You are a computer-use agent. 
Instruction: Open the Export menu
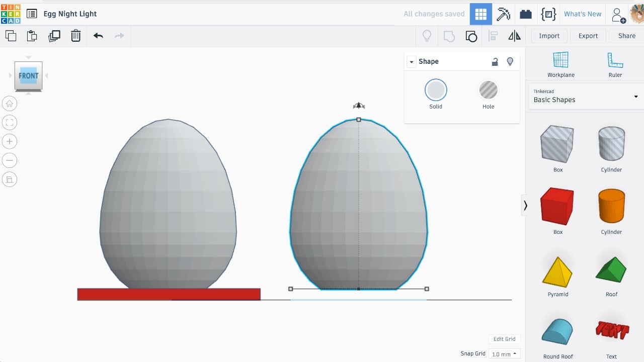coord(588,36)
